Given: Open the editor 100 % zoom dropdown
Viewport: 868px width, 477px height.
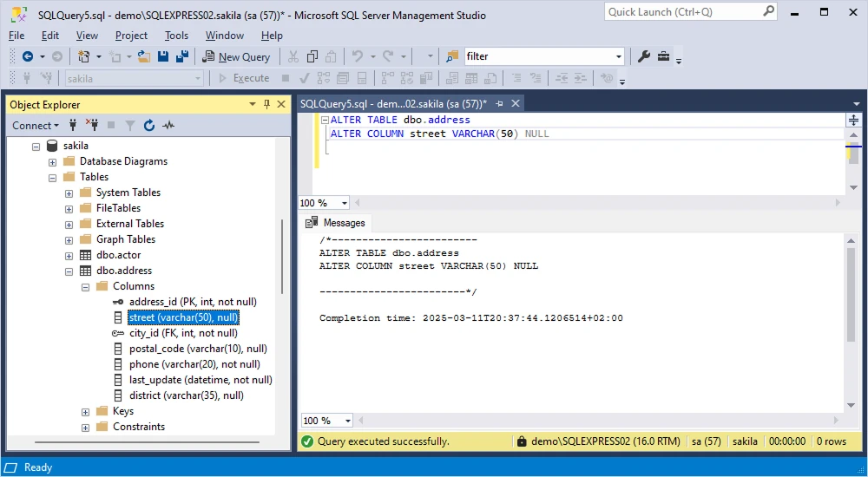Looking at the screenshot, I should point(345,203).
